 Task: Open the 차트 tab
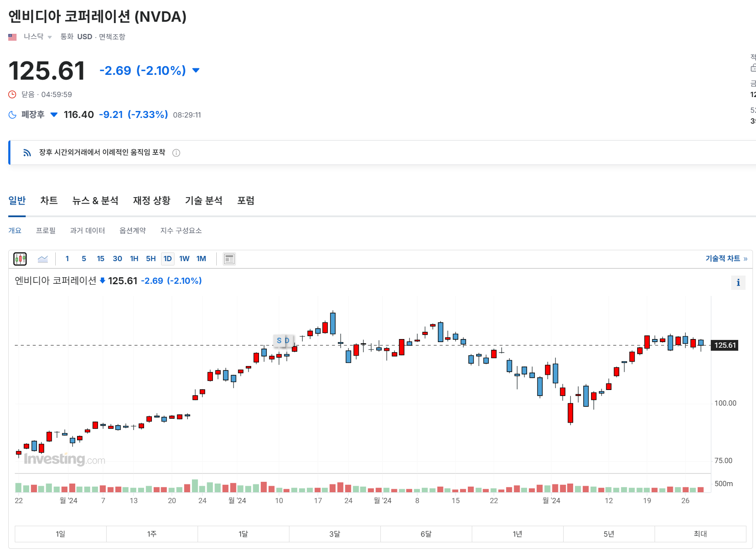click(x=49, y=201)
